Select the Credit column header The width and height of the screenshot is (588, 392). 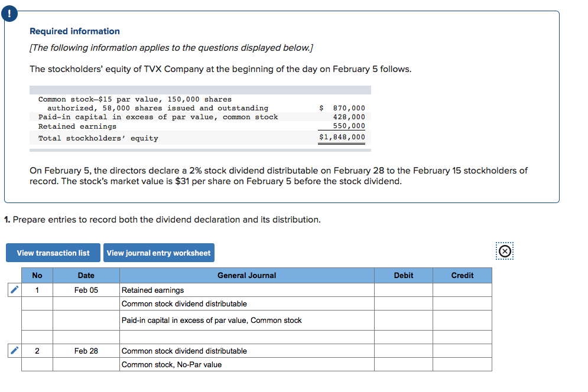click(463, 275)
